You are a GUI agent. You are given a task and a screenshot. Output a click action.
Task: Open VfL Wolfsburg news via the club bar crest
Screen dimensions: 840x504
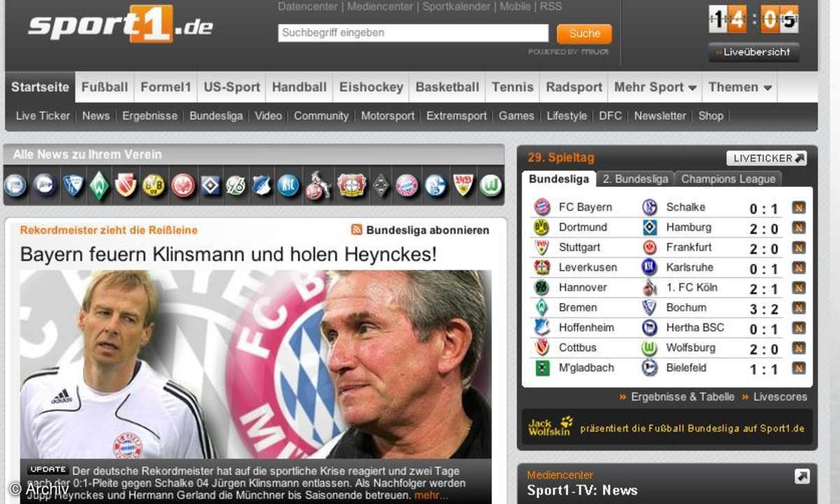pos(491,185)
